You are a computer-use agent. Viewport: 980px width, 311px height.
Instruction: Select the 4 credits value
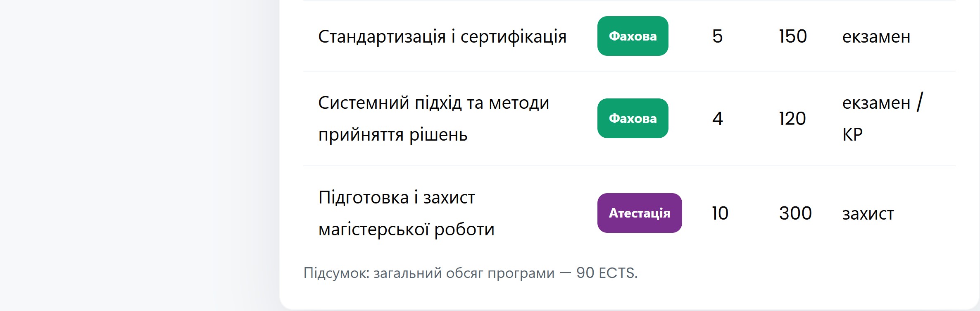click(x=717, y=119)
